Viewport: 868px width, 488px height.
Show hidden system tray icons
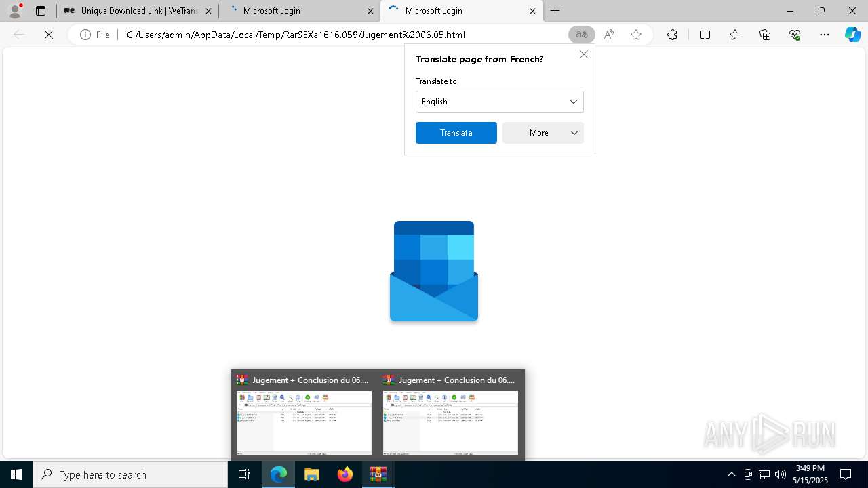[x=731, y=474]
